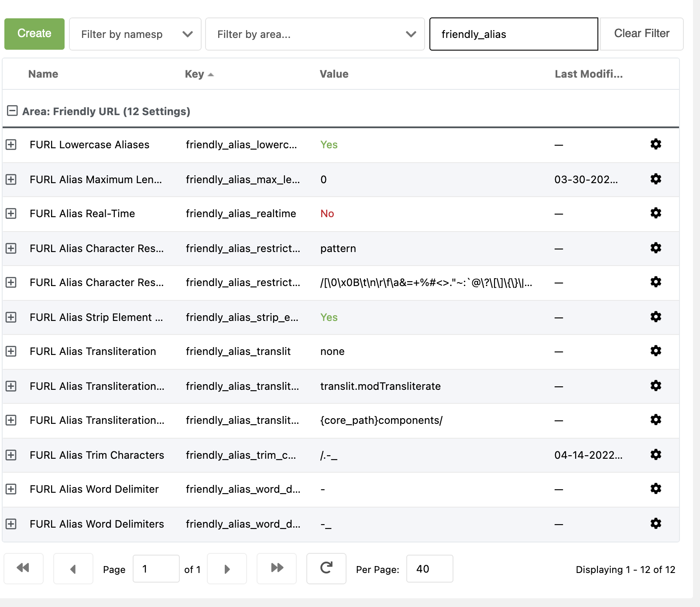
Task: Click the Create button
Action: tap(34, 34)
